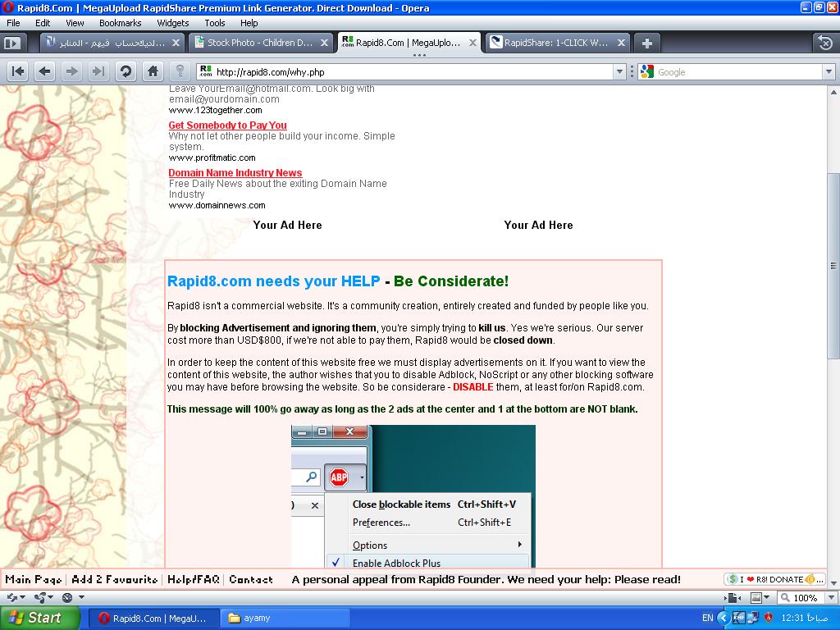Switch to the RapidShare 1-CLICK tab
Screen dimensions: 840x630
pos(557,43)
